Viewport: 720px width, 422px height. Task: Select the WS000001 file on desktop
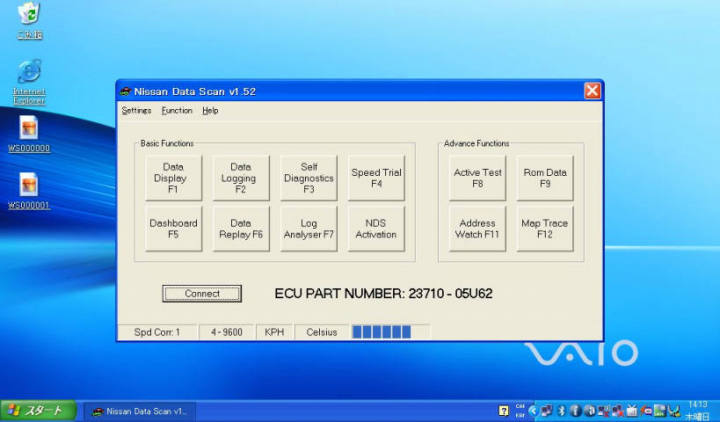(x=29, y=191)
